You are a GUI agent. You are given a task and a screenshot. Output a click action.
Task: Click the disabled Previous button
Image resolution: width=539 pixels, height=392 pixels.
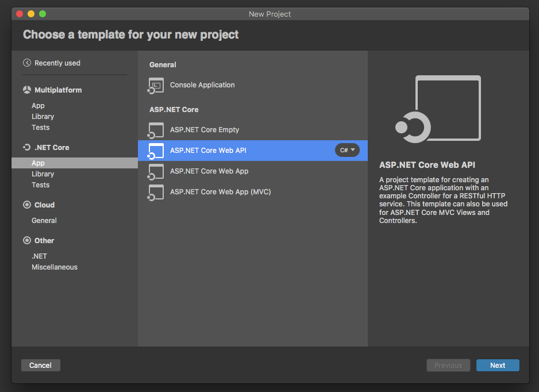coord(448,365)
